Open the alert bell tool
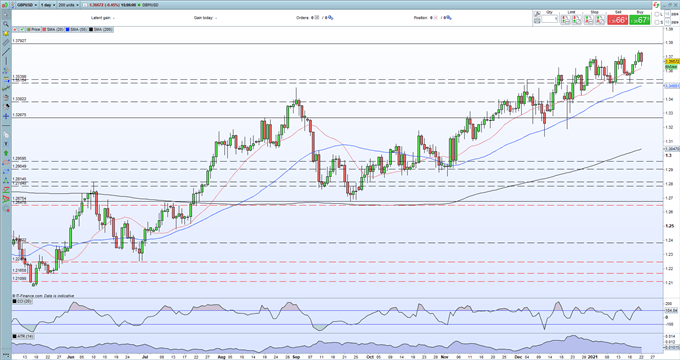 pyautogui.click(x=6, y=33)
